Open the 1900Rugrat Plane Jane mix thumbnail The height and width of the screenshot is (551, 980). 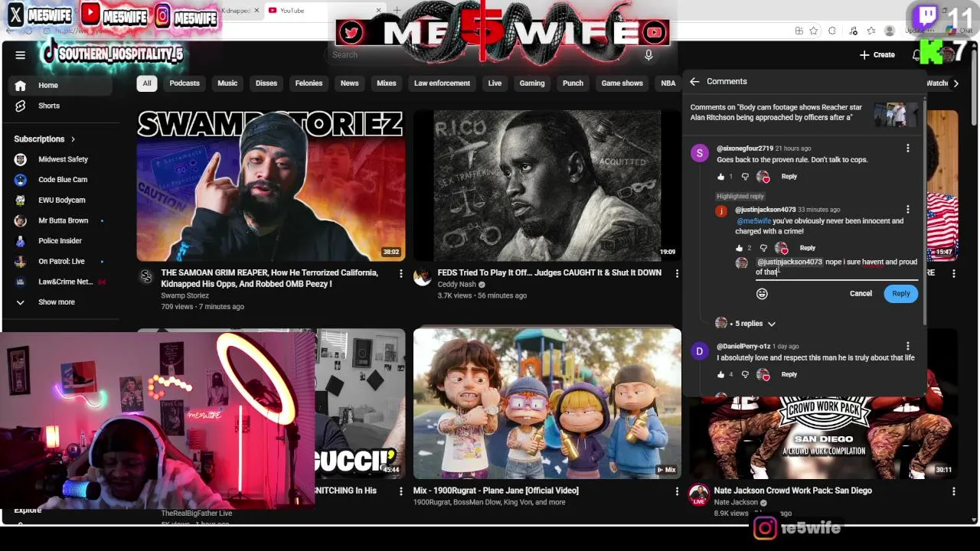tap(547, 403)
